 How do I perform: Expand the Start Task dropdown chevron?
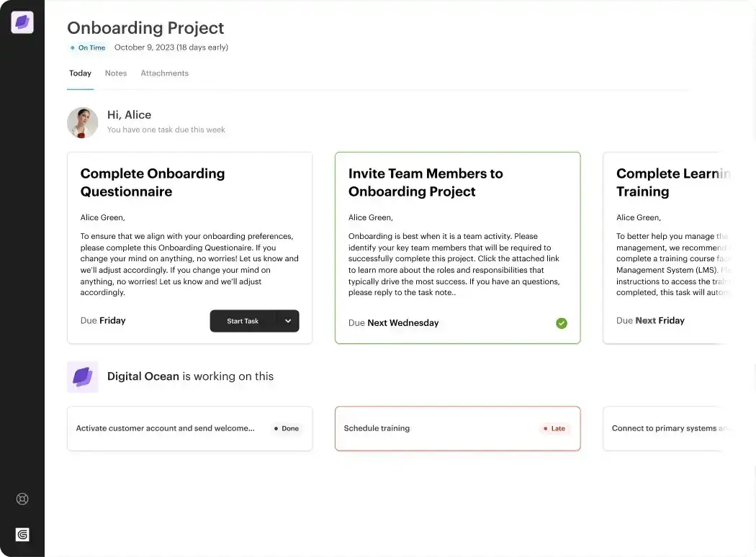pyautogui.click(x=288, y=321)
